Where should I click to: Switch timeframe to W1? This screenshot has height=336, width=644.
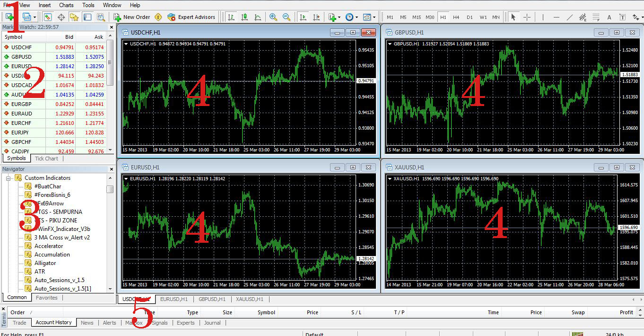483,18
